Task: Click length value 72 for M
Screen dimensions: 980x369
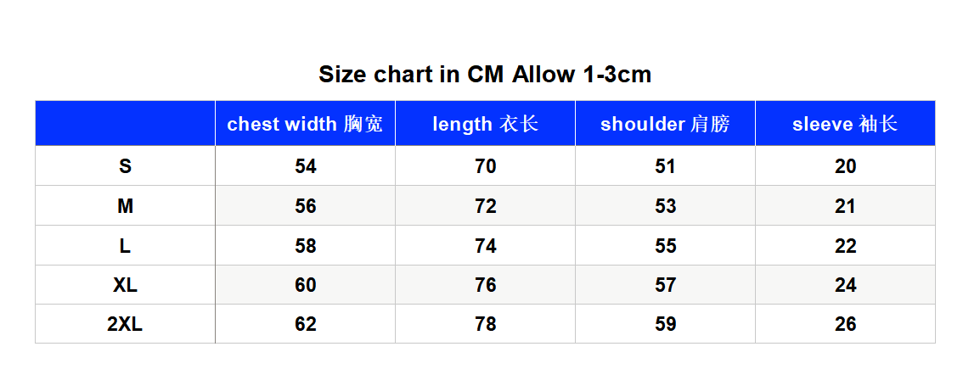Action: [486, 206]
